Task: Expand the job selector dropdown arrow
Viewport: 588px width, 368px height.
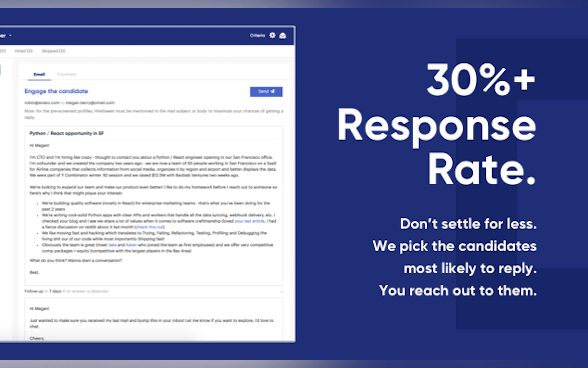Action: pos(10,35)
